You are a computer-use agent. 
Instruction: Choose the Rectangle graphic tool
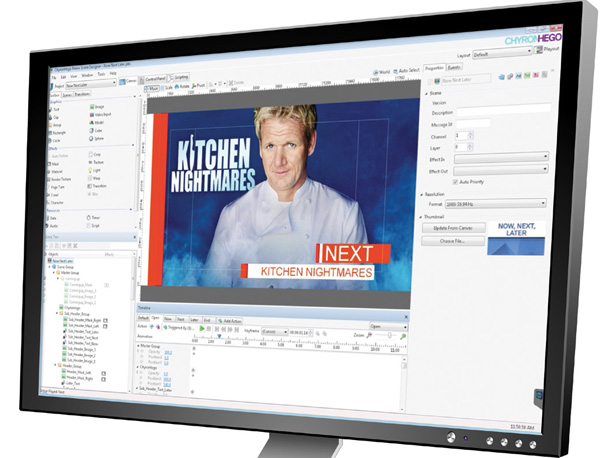pos(57,133)
